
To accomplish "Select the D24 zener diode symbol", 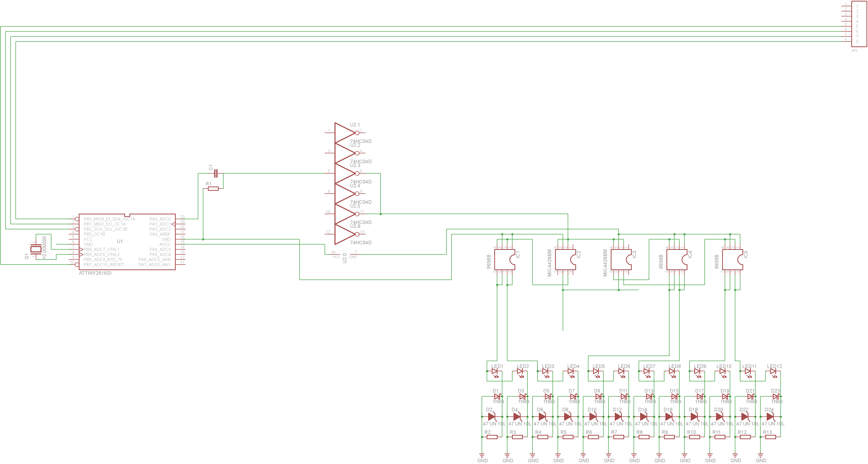I will (x=770, y=417).
